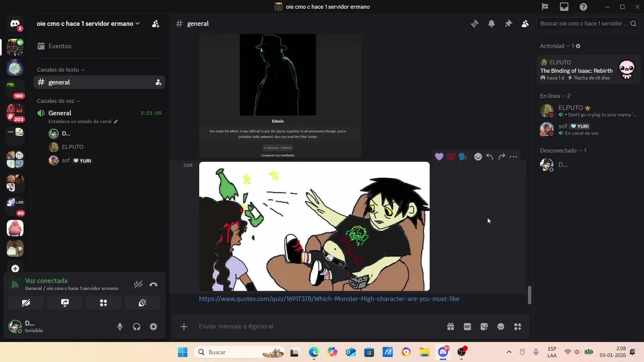644x362 pixels.
Task: Open notification settings bell in header
Action: coord(492,24)
